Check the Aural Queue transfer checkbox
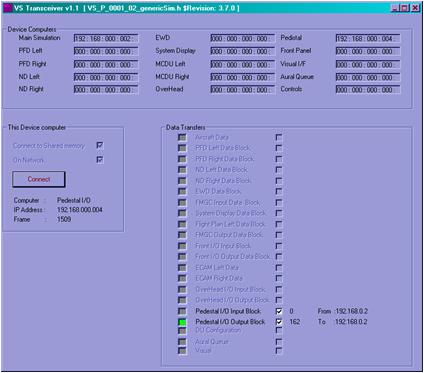The height and width of the screenshot is (373, 424). click(x=279, y=342)
